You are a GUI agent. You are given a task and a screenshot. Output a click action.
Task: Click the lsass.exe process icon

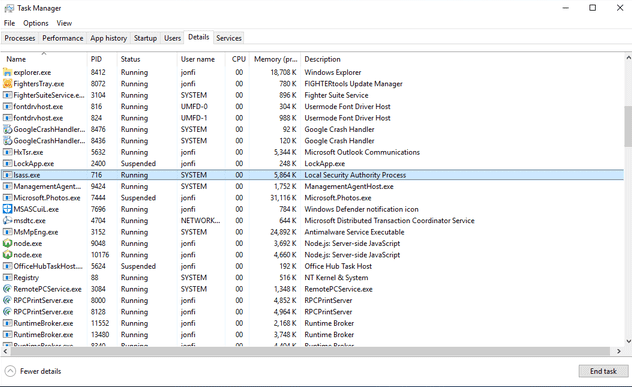coord(7,175)
